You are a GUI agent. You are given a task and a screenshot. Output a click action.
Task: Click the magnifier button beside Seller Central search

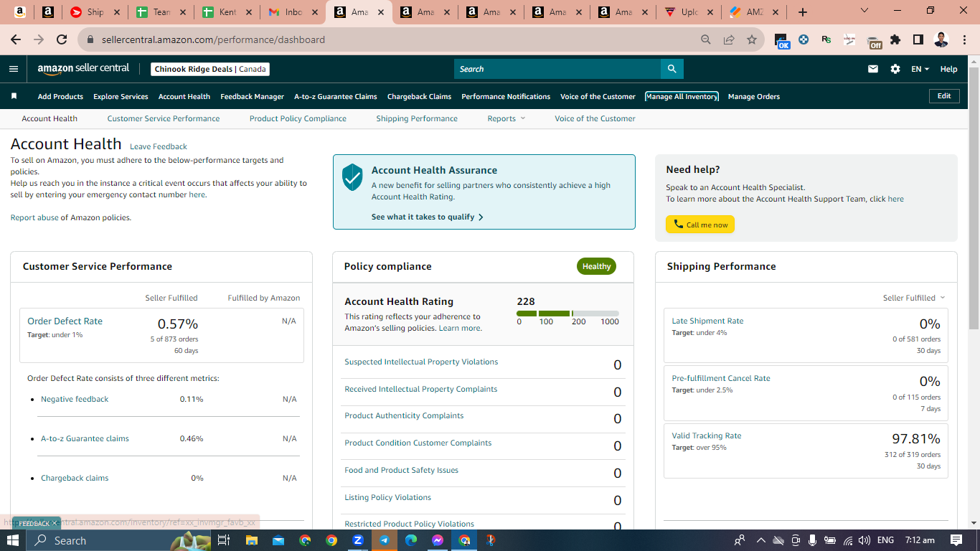coord(672,69)
